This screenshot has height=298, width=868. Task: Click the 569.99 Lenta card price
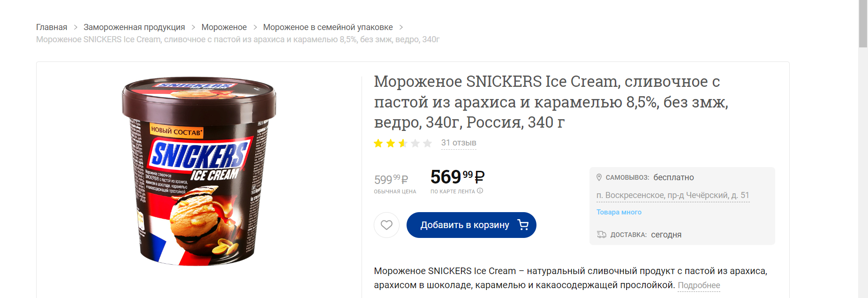457,177
